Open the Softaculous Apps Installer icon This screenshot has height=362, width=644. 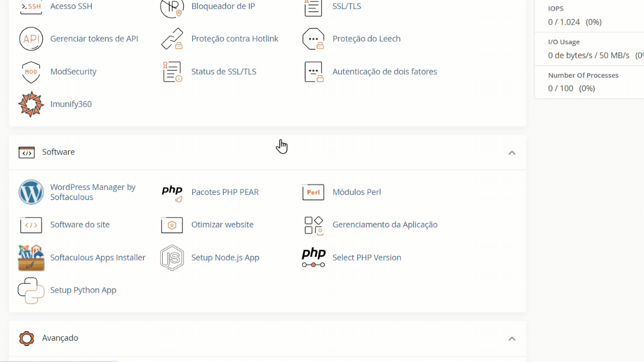coord(31,258)
